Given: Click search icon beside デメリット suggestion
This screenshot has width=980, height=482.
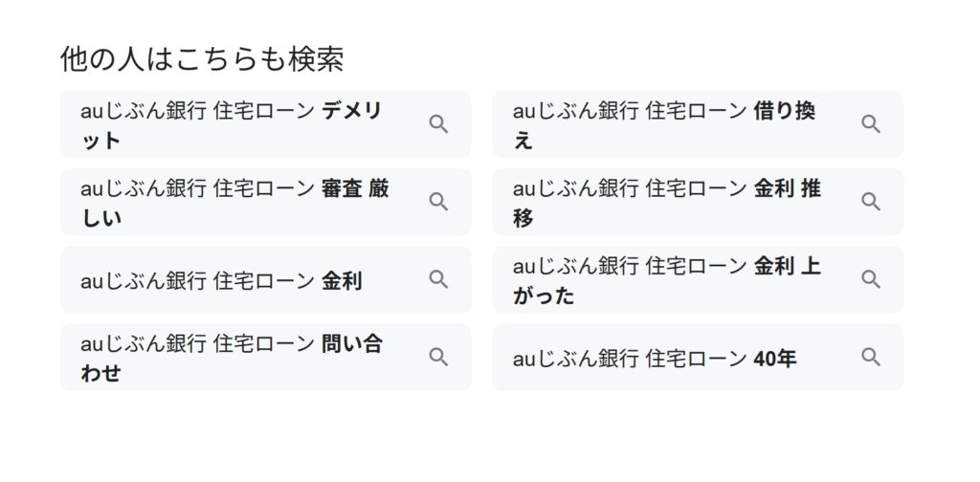Looking at the screenshot, I should coord(438,124).
